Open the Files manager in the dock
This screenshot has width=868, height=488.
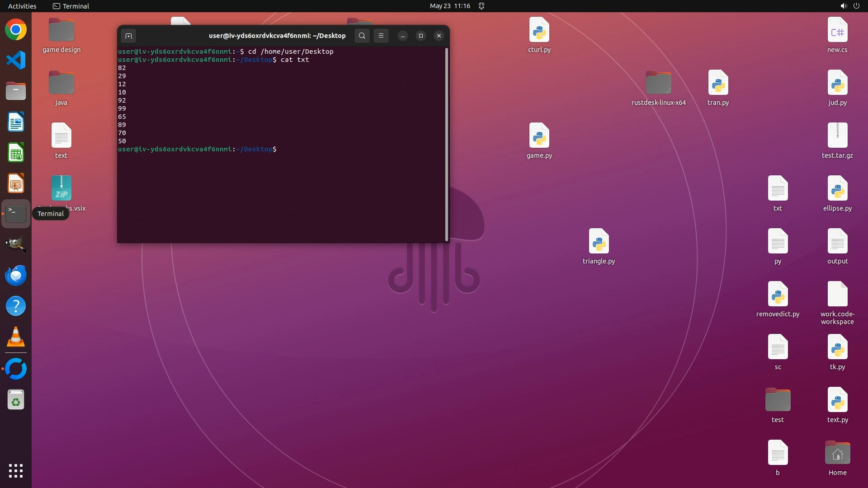[x=16, y=91]
